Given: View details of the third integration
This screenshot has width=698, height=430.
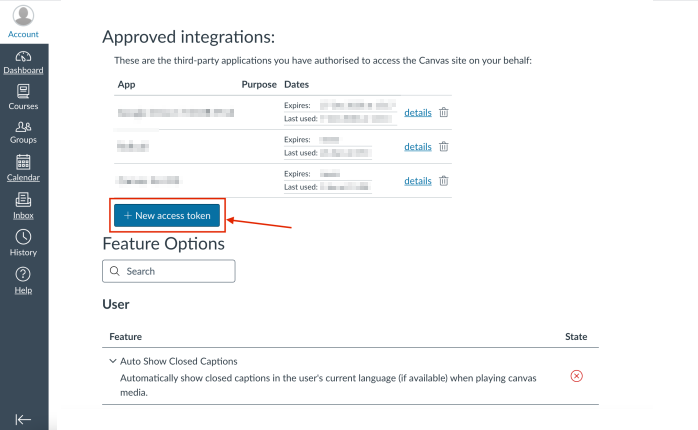Looking at the screenshot, I should [x=418, y=181].
